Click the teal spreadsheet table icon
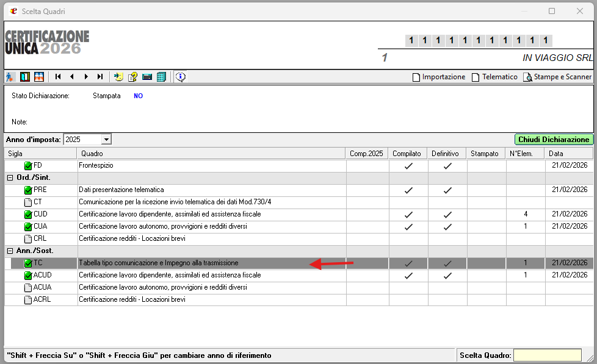The height and width of the screenshot is (364, 597). pyautogui.click(x=161, y=77)
